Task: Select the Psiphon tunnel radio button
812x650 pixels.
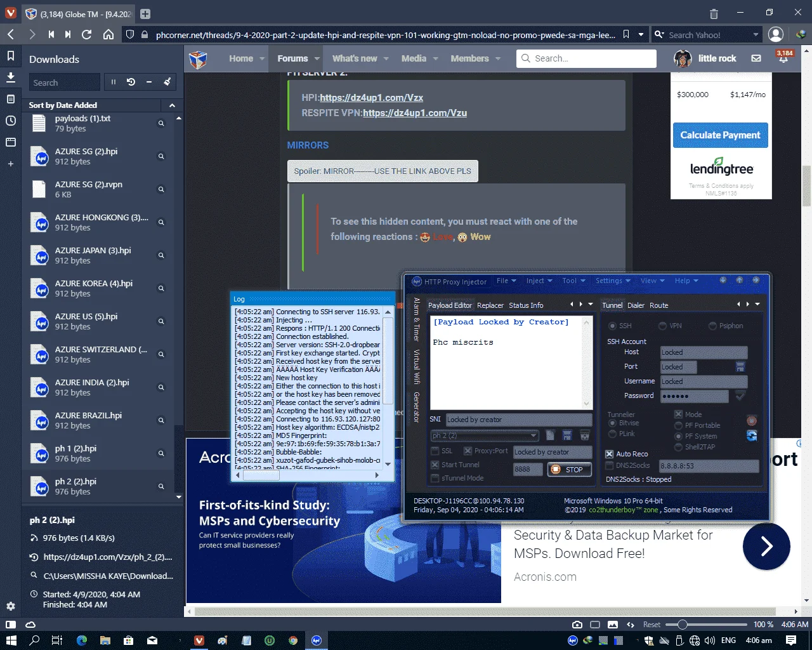Action: click(x=712, y=326)
